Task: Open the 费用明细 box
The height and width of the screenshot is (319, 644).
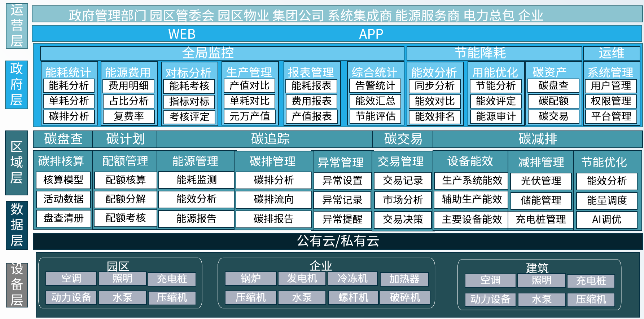Action: click(x=129, y=86)
